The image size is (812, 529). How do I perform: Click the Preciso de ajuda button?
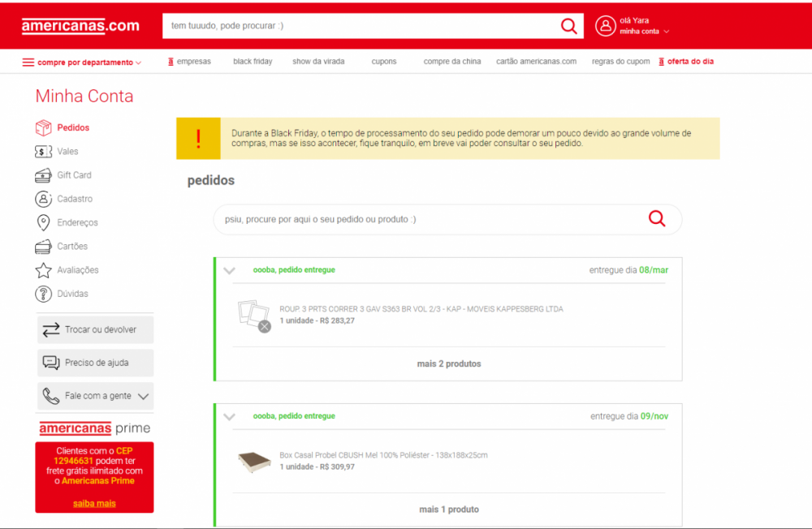(x=95, y=363)
